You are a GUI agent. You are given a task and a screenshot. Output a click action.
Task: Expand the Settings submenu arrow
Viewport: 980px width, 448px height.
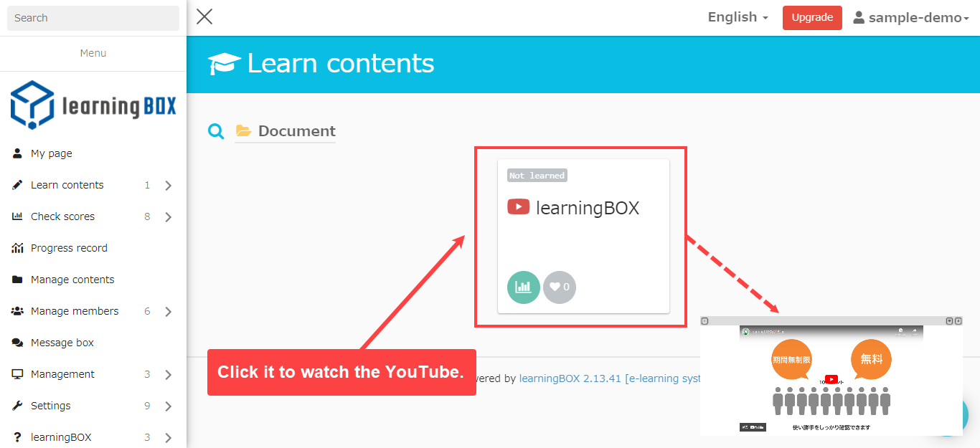168,406
